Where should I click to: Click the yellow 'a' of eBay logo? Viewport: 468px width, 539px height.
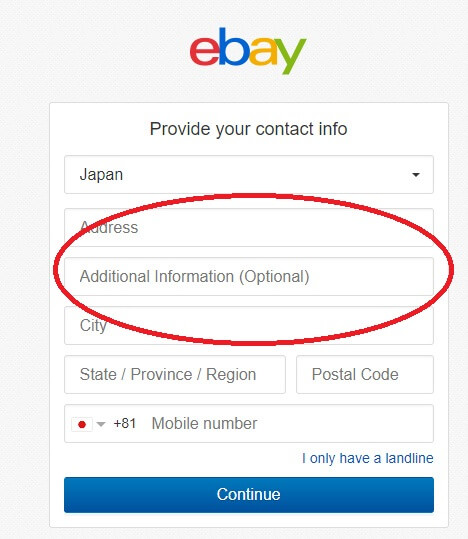263,51
